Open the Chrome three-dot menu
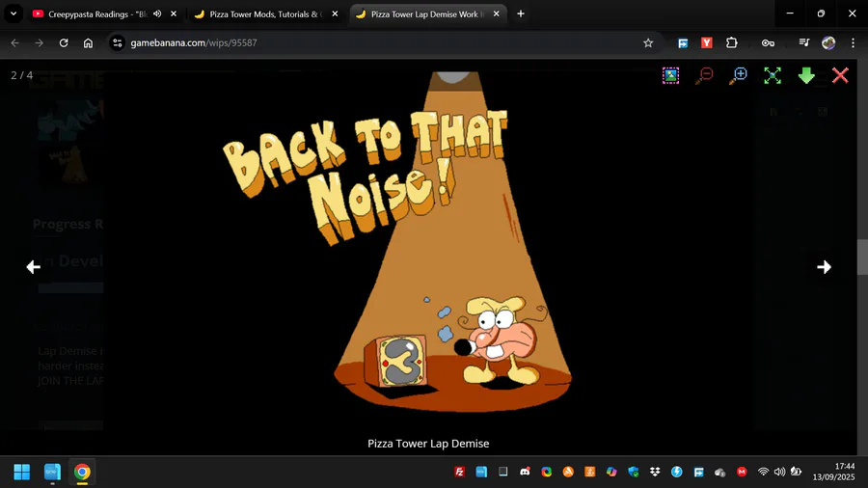868x488 pixels. (x=854, y=42)
